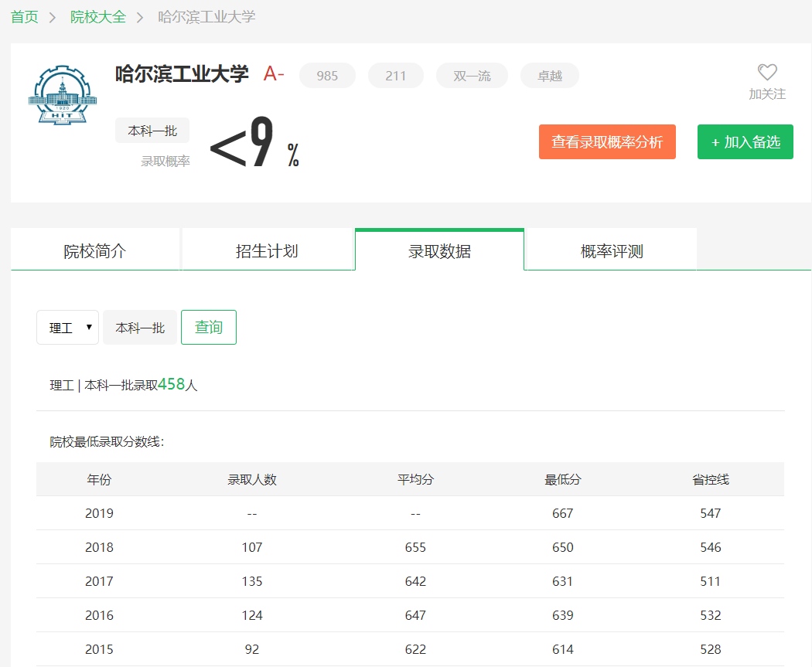The image size is (812, 667).
Task: Click 614 minimum score for 2015
Action: (562, 649)
